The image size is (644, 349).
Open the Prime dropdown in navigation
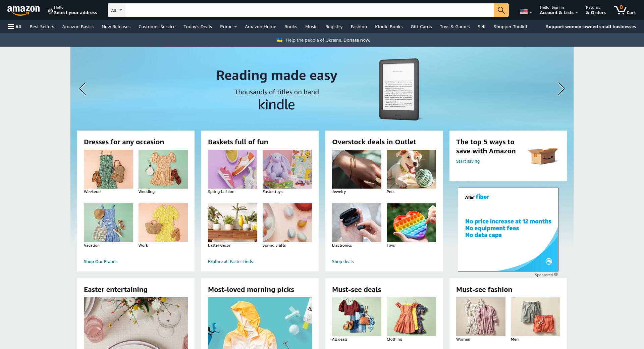click(228, 27)
